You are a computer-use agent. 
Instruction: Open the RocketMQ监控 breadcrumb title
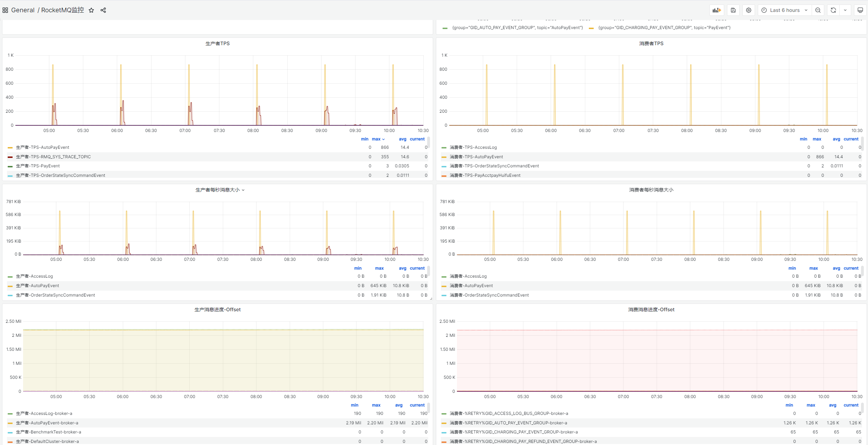(x=63, y=10)
